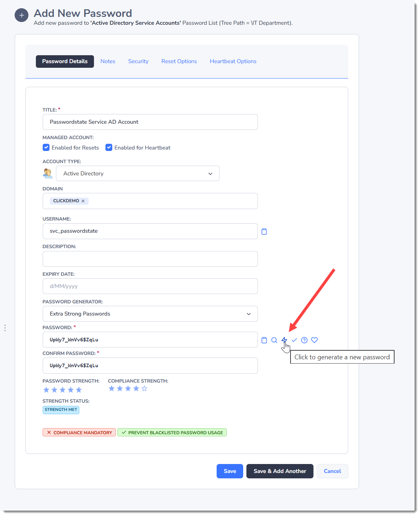Click the Title input field

(150, 122)
